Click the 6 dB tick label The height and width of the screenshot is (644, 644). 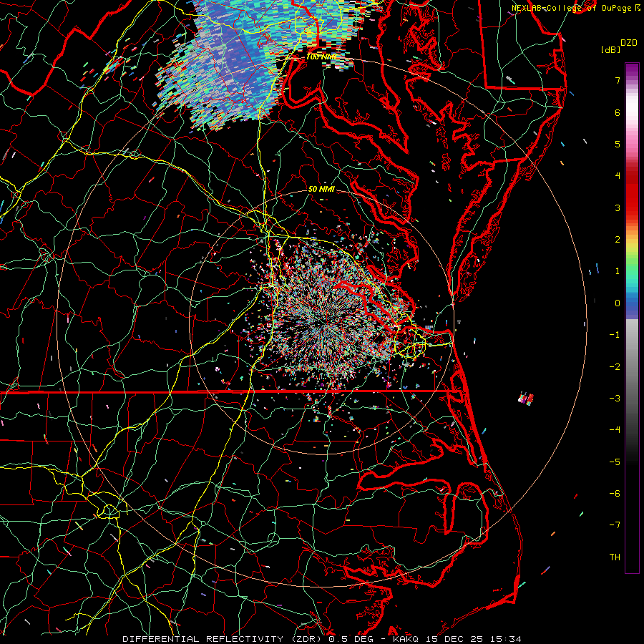coord(618,112)
